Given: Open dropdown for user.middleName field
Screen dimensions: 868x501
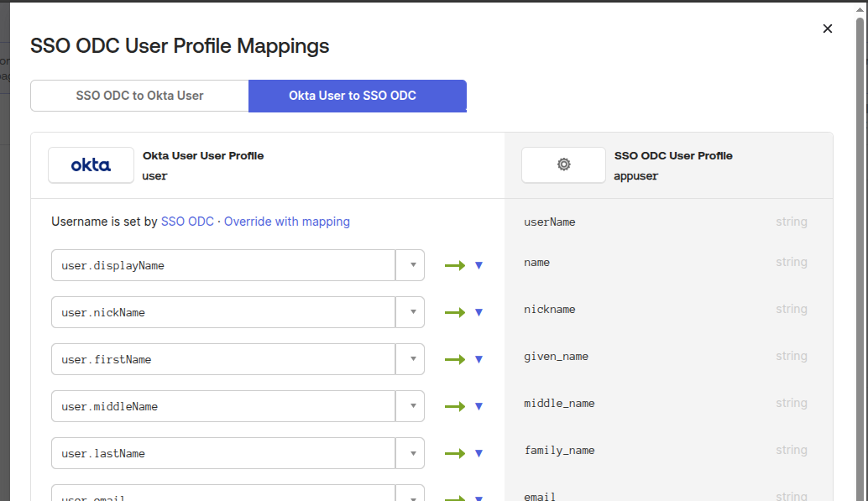Looking at the screenshot, I should (410, 406).
